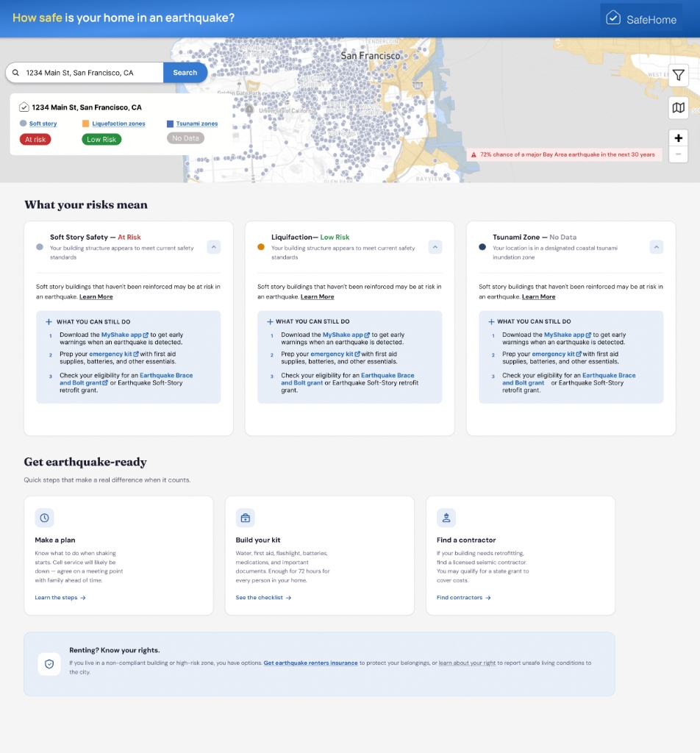Image resolution: width=700 pixels, height=753 pixels.
Task: Switch map layers via the map icon
Action: [x=678, y=107]
